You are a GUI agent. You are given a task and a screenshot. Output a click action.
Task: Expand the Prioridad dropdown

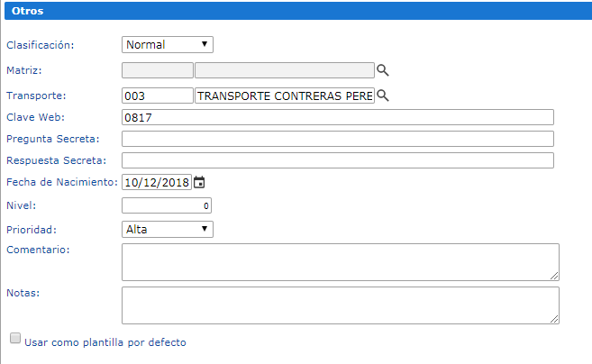[x=168, y=229]
